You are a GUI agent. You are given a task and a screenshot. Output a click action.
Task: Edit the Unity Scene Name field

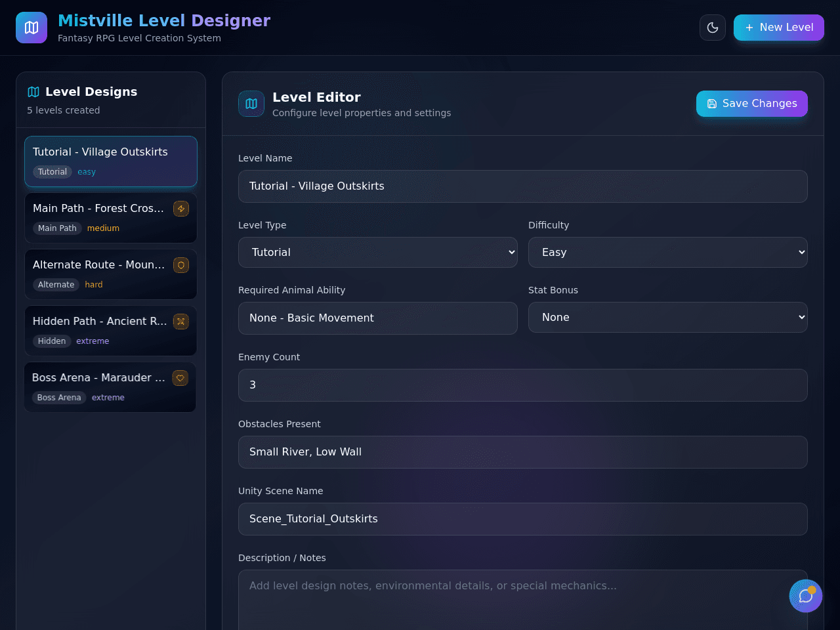(x=523, y=519)
